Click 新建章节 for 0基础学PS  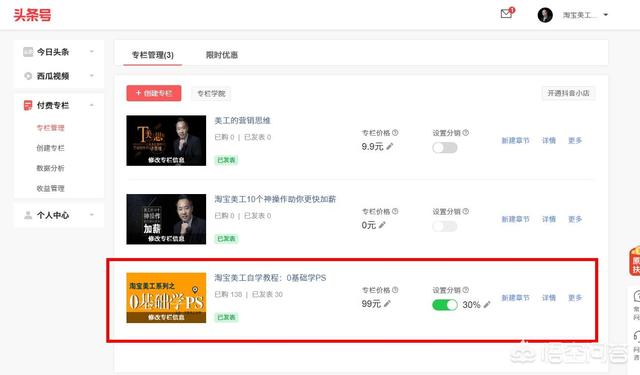pos(515,298)
